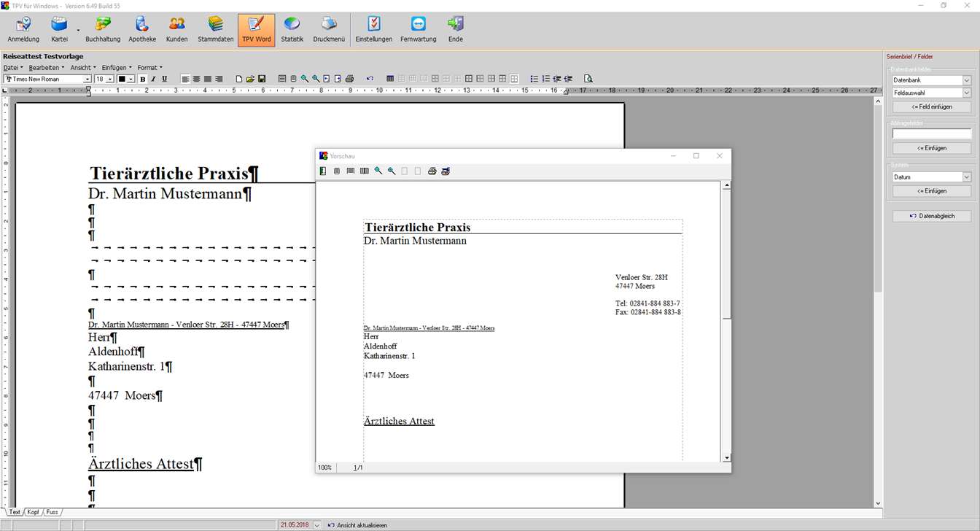Switch to the Kopf tab
Image resolution: width=980 pixels, height=531 pixels.
coord(34,512)
